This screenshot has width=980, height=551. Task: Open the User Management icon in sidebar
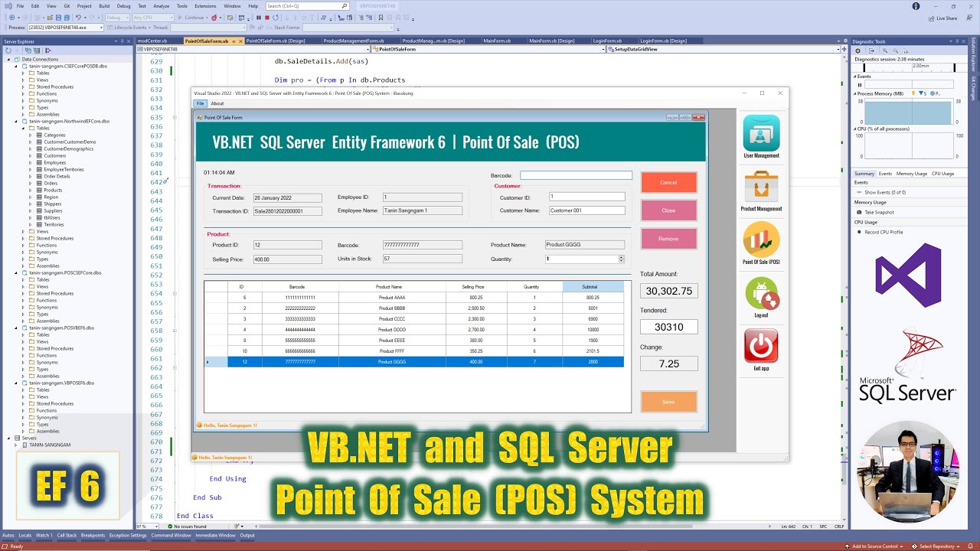coord(761,133)
